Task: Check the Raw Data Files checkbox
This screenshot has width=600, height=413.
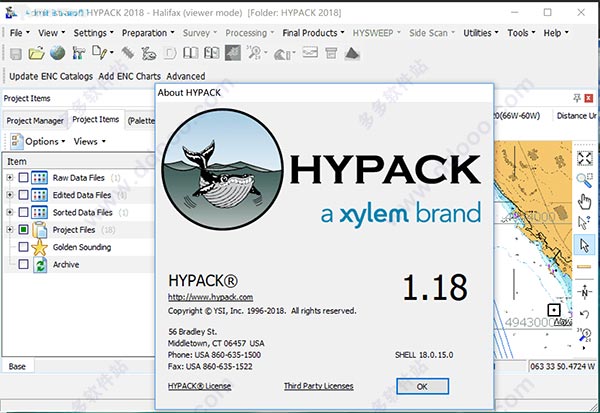Action: coord(23,178)
